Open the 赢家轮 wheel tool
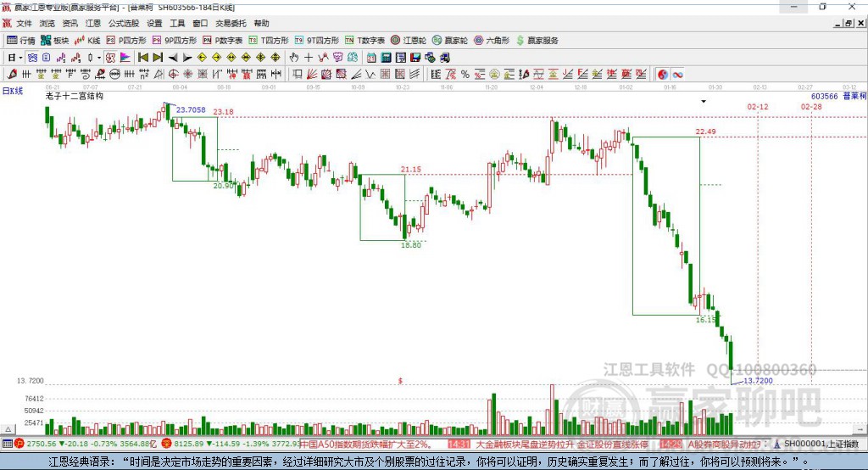Viewport: 868px width, 470px height. pyautogui.click(x=450, y=41)
